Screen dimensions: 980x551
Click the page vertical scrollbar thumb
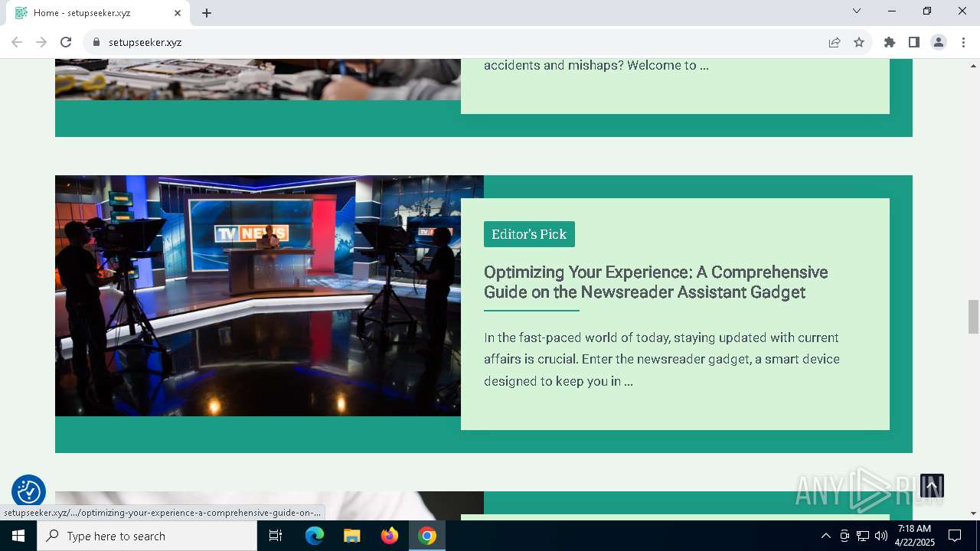[973, 317]
